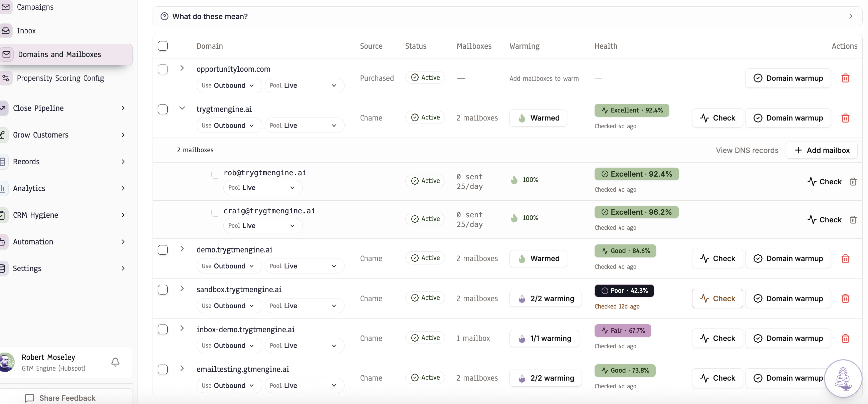Tick the demo.trygtmengine.ai row checkbox
Viewport: 868px width, 404px height.
(162, 250)
